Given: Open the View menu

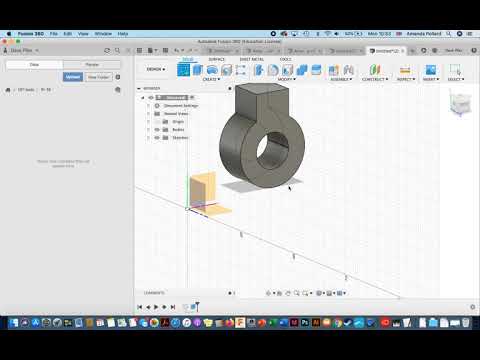Looking at the screenshot, I should (x=83, y=34).
